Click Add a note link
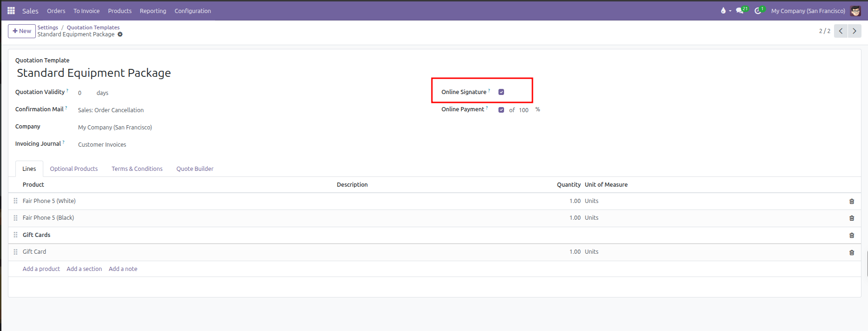 [x=123, y=269]
